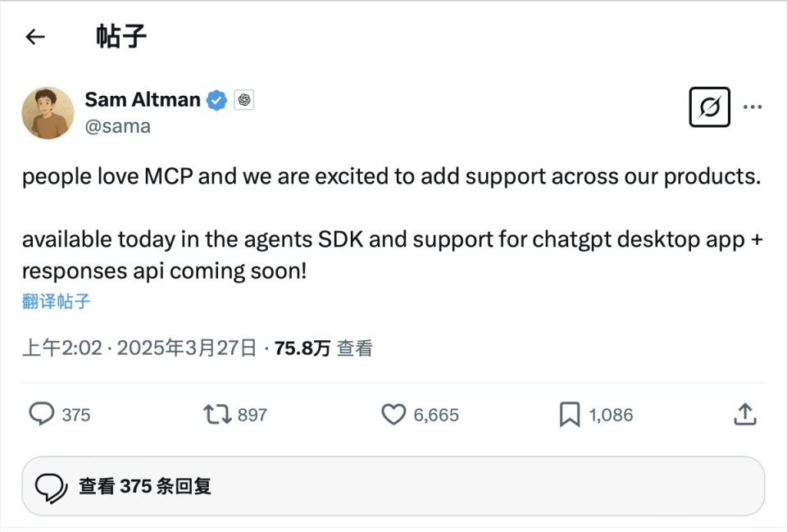The height and width of the screenshot is (532, 787).
Task: Click the blue verified checkmark next to Sam Altman
Action: click(x=216, y=99)
